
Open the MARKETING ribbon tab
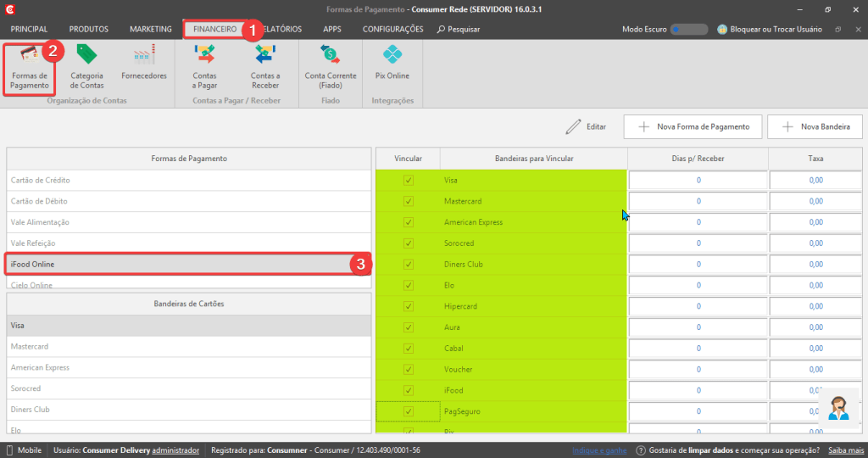(x=151, y=30)
